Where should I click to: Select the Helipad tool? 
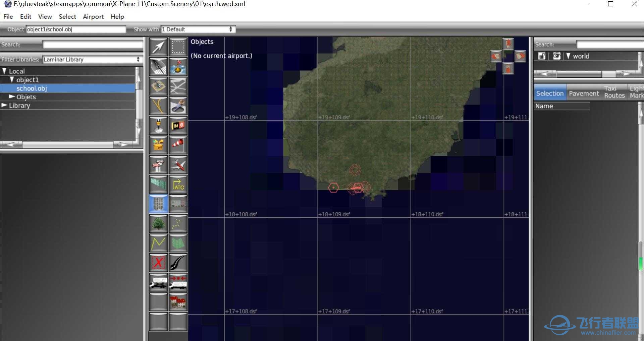pyautogui.click(x=158, y=86)
